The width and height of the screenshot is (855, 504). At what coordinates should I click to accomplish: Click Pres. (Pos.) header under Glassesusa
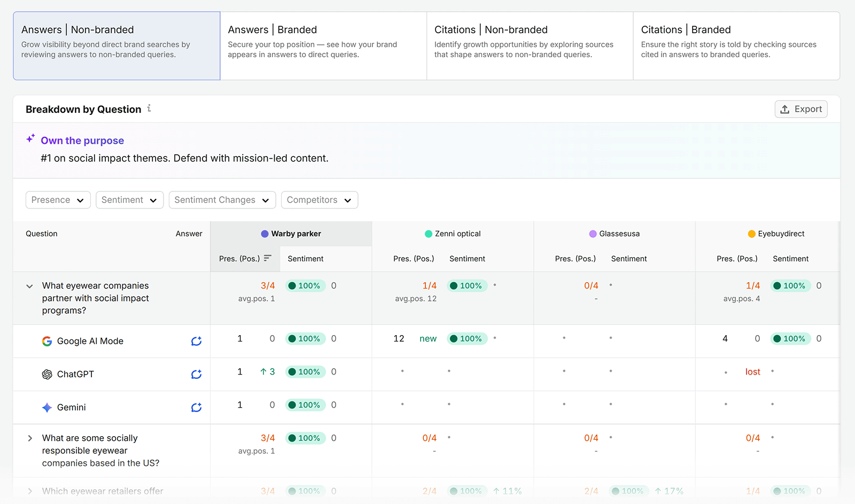576,259
